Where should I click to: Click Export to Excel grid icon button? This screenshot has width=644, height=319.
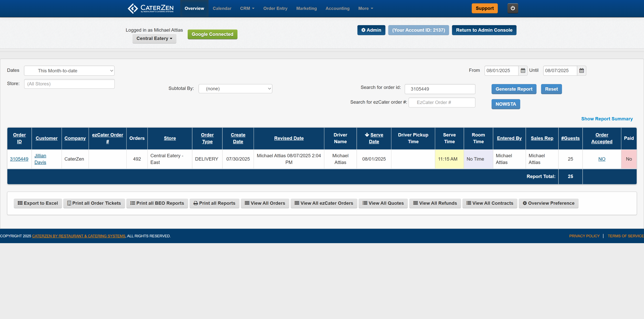[x=38, y=203]
